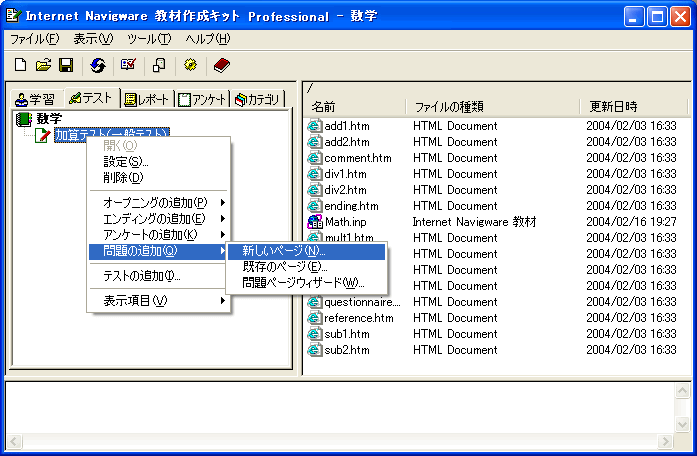The height and width of the screenshot is (456, 697).
Task: Sort by 更新日時 column header
Action: 634,107
